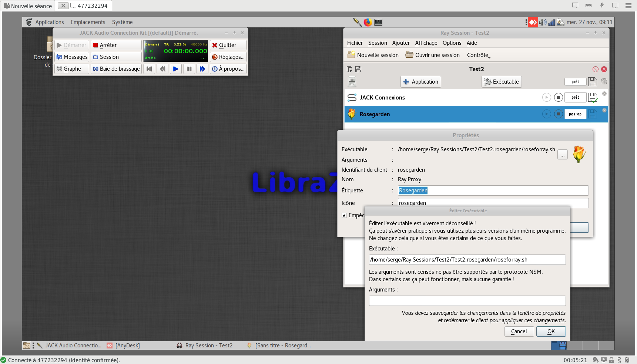Expand the Contrôle dropdown

(x=479, y=55)
